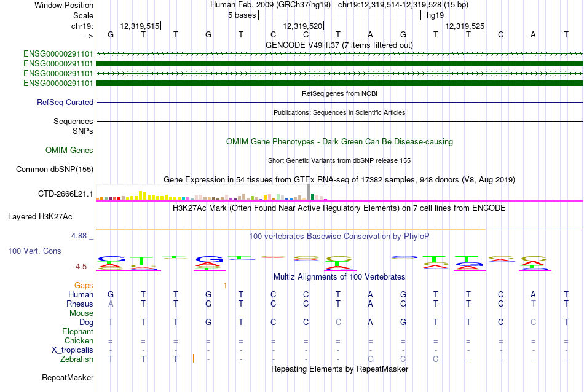
Task: Select the Zebrafish alignment row label
Action: point(77,359)
